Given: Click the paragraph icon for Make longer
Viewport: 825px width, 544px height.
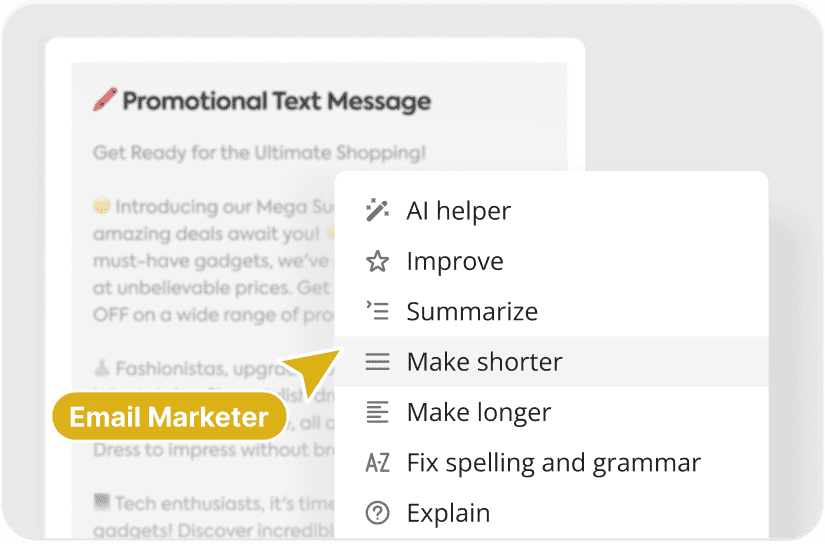Looking at the screenshot, I should pyautogui.click(x=377, y=412).
